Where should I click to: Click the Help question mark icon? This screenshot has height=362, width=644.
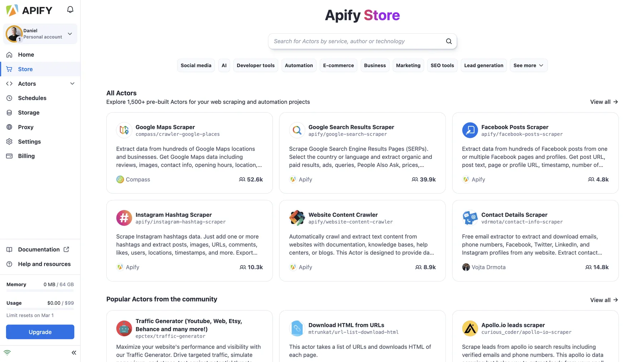(9, 264)
